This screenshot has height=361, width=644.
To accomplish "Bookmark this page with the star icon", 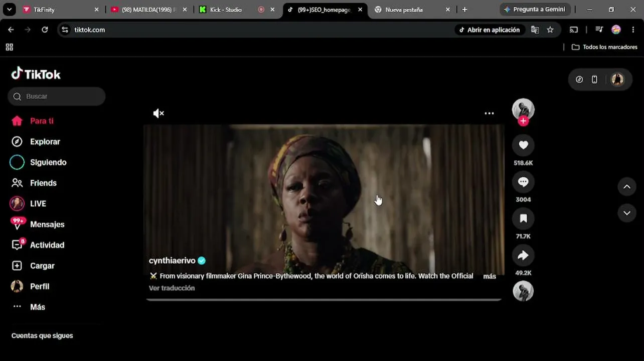I will (550, 30).
